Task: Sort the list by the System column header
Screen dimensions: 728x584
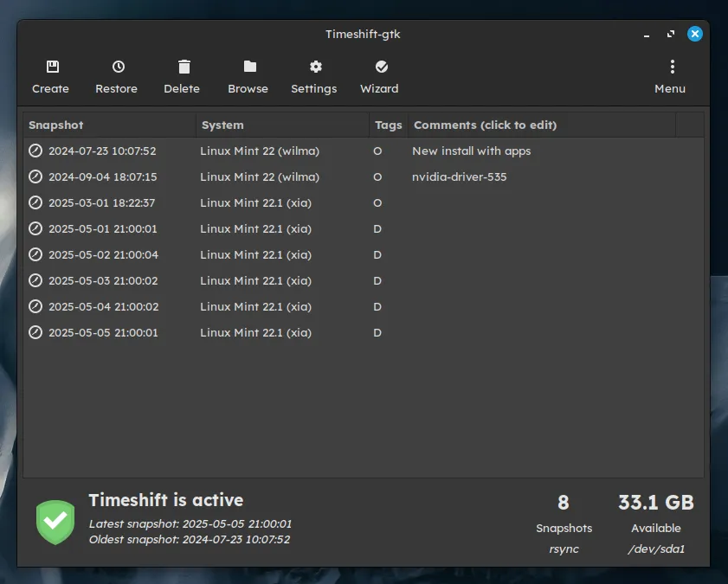Action: coord(222,125)
